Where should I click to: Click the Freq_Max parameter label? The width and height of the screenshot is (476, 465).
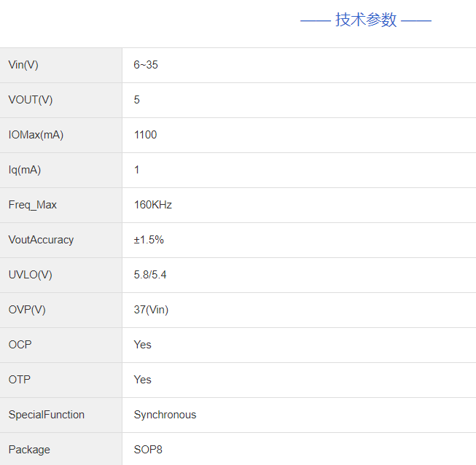33,205
